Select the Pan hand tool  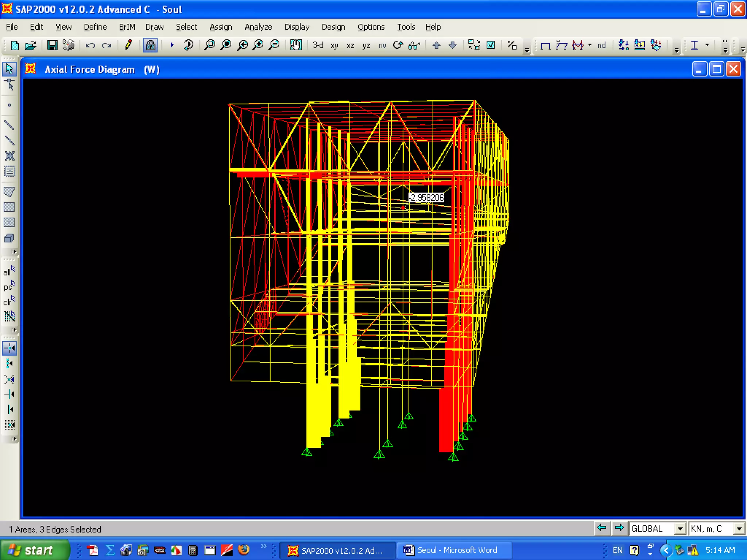(296, 45)
